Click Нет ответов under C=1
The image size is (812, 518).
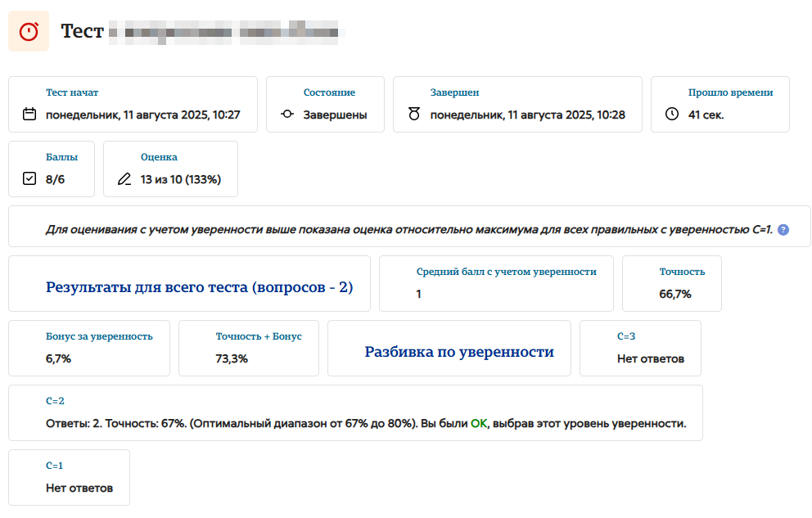(x=79, y=488)
